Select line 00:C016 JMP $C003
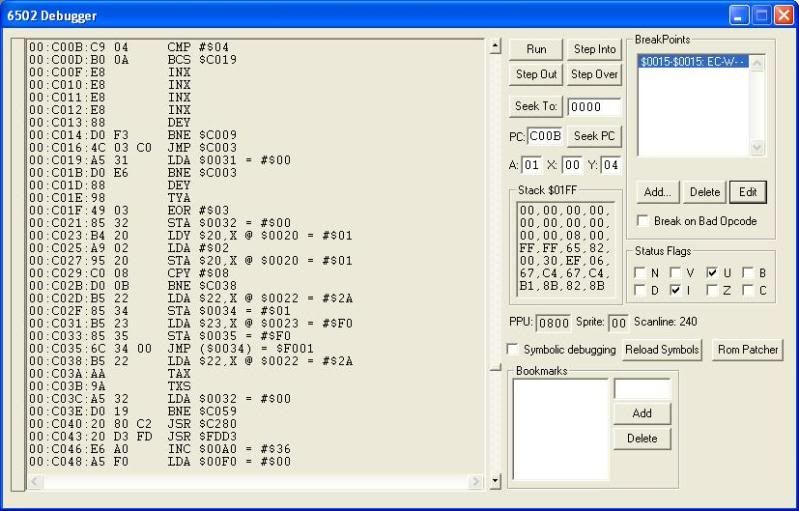This screenshot has width=799, height=511. click(133, 148)
